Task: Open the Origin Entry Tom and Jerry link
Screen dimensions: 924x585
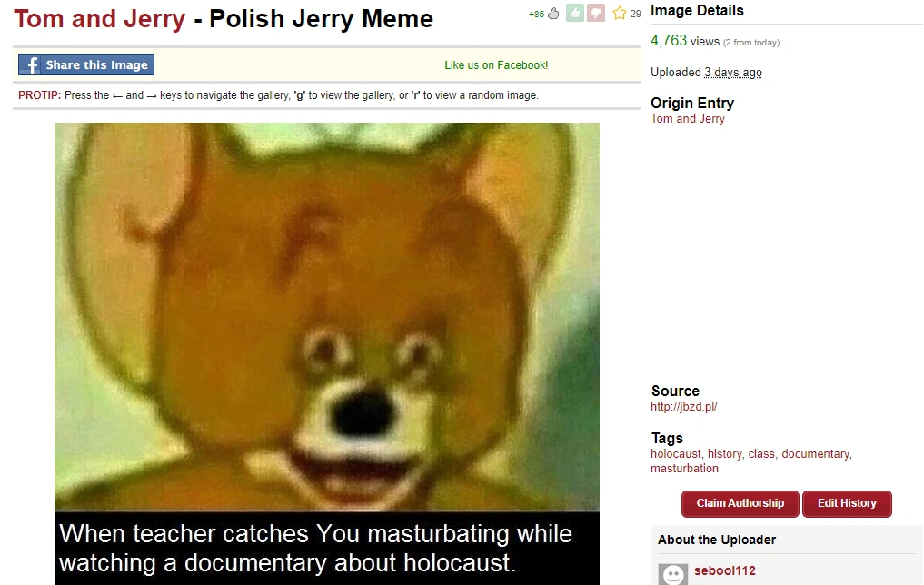Action: [687, 118]
